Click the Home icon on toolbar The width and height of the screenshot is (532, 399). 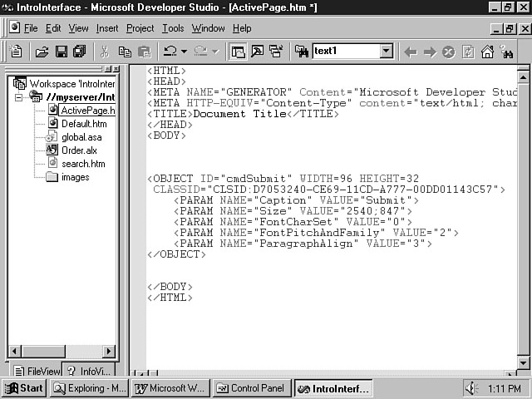click(487, 52)
